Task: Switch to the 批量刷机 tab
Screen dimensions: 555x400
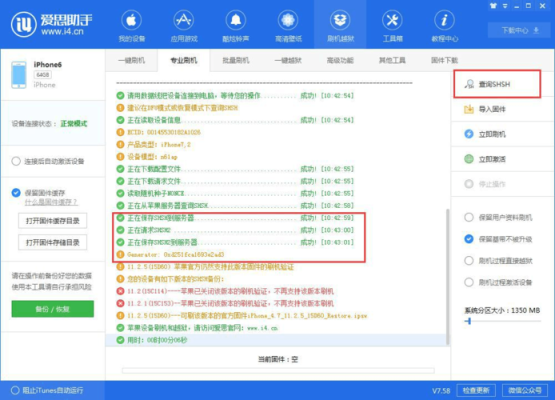Action: pos(236,61)
